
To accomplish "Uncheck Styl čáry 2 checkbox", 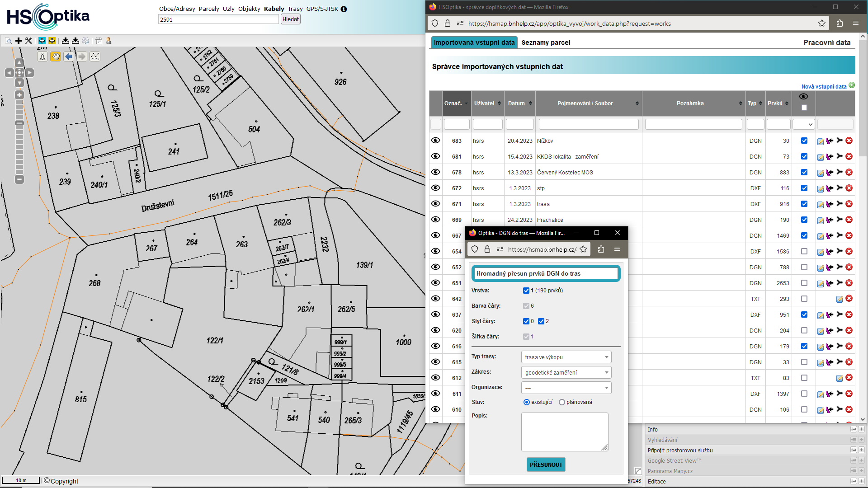I will tap(541, 321).
